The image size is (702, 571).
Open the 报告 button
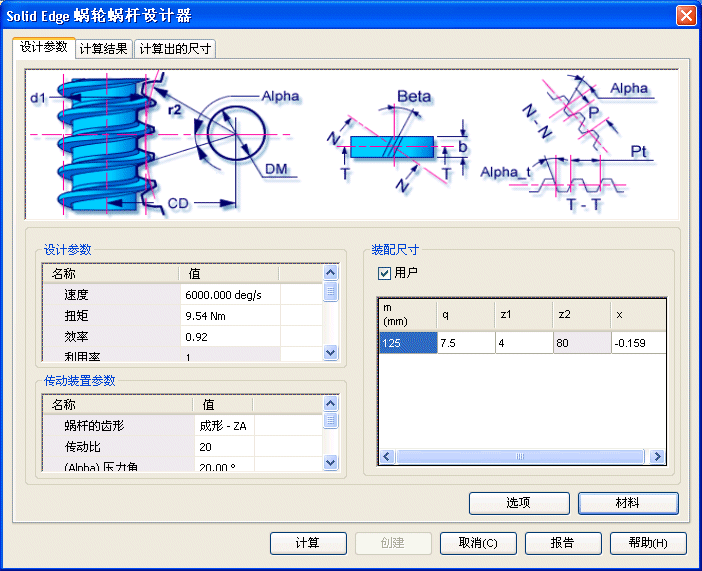tap(562, 543)
